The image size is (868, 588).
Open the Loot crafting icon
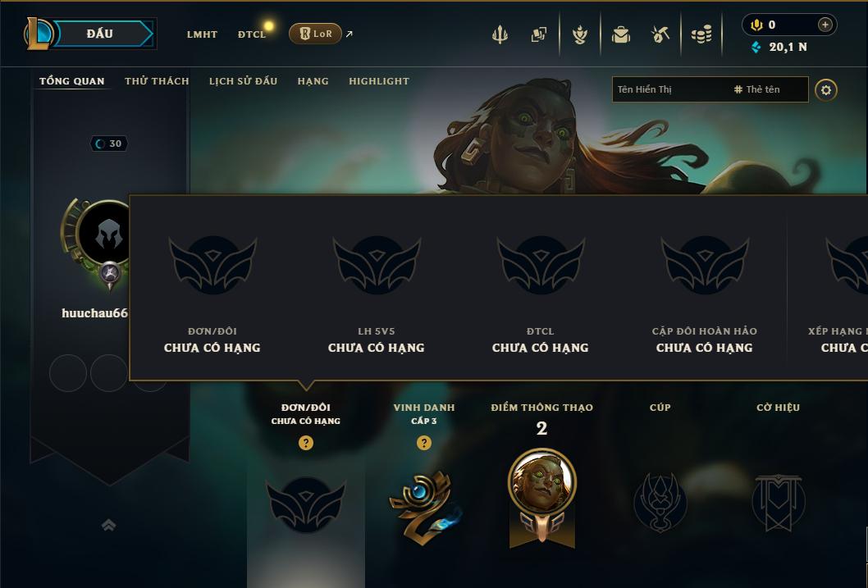point(660,34)
